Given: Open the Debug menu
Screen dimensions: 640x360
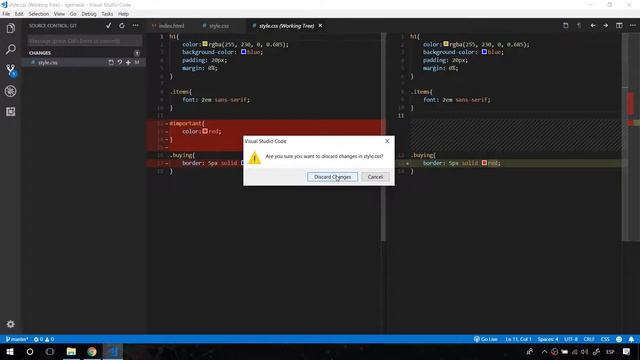Looking at the screenshot, I should click(x=89, y=14).
